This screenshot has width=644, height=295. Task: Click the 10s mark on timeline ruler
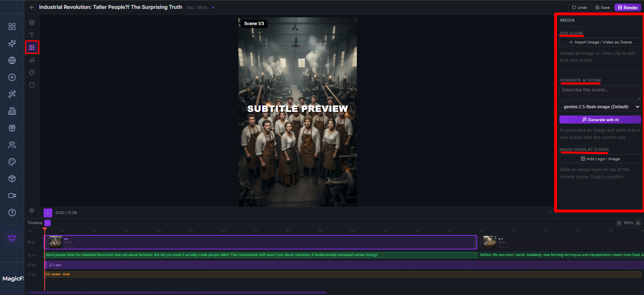click(x=353, y=231)
